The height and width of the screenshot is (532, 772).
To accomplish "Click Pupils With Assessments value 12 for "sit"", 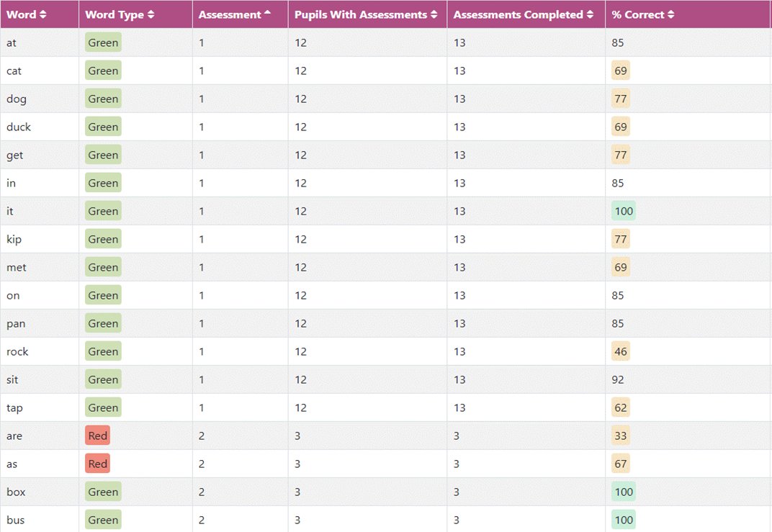I will tap(301, 380).
